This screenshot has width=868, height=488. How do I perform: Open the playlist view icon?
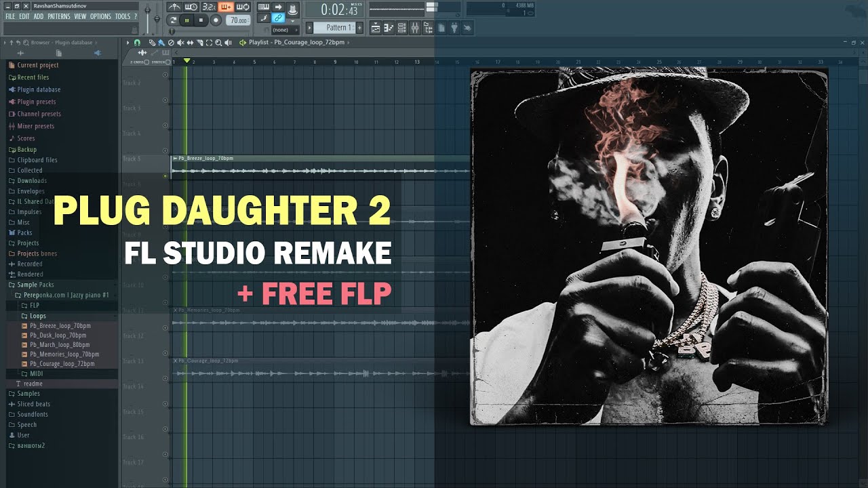click(x=375, y=28)
